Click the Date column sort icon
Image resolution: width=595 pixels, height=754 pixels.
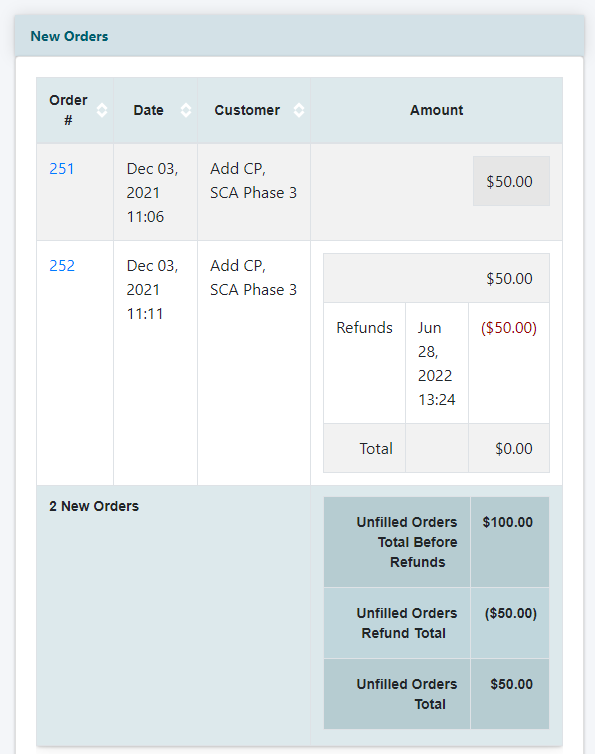[186, 110]
